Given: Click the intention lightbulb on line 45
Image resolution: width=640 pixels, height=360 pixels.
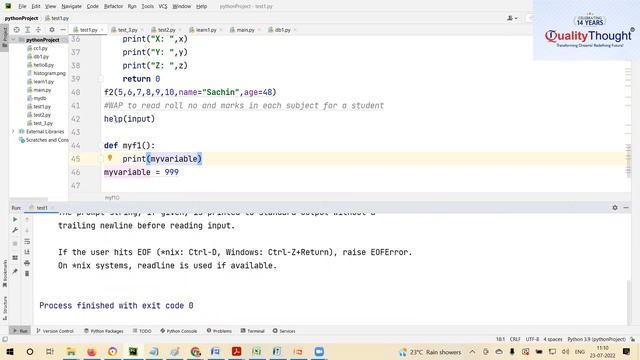Looking at the screenshot, I should point(110,158).
